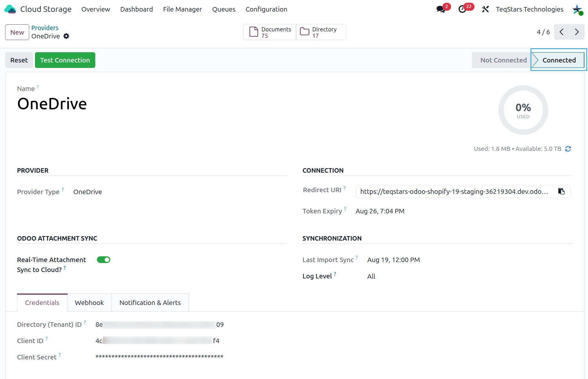This screenshot has width=588, height=379.
Task: Click the Client ID value
Action: coord(158,341)
